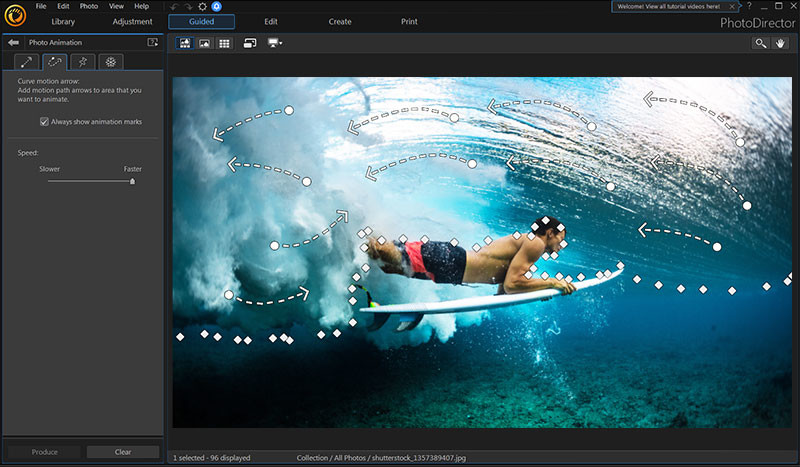Switch to the Adjustment tab
The width and height of the screenshot is (800, 467).
[133, 21]
